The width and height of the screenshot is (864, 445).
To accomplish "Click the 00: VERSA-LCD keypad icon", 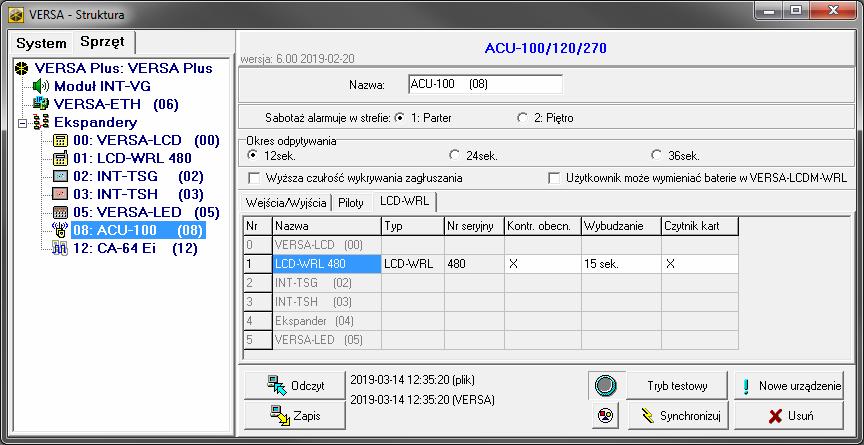I will click(60, 140).
